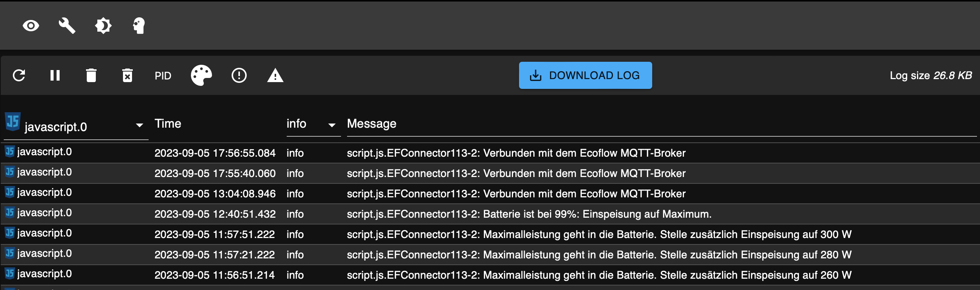Screen dimensions: 980x290
Task: Toggle the PID column
Action: (163, 76)
